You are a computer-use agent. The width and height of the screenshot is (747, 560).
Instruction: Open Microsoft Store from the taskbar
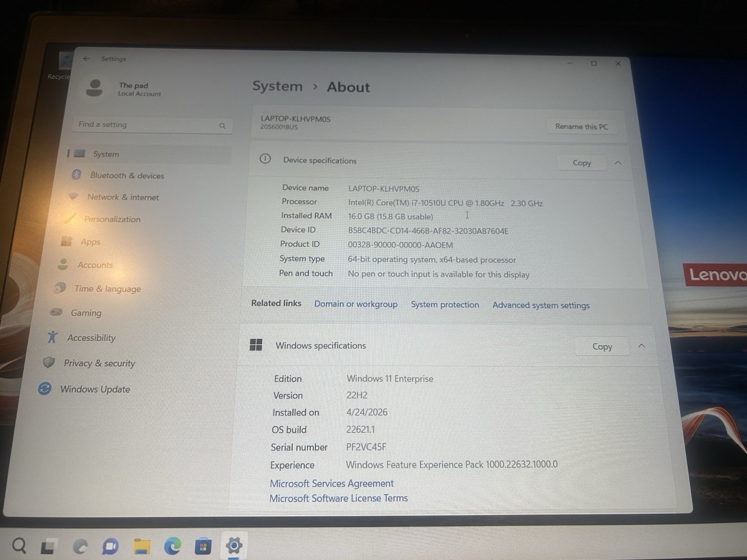click(x=203, y=546)
